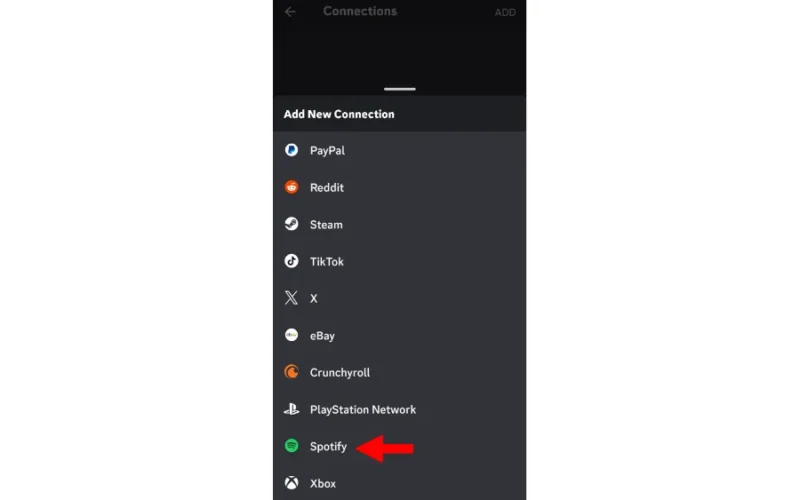Viewport: 800px width, 500px height.
Task: Open the Reddit connection option
Action: click(x=399, y=187)
